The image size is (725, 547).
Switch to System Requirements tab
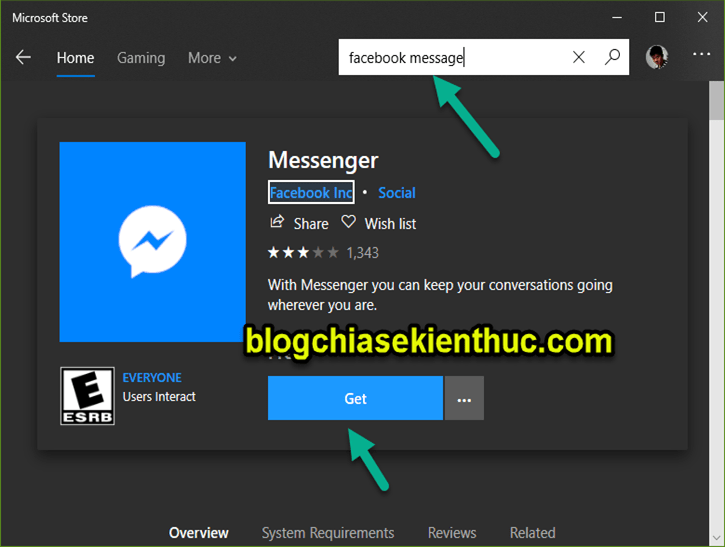(x=328, y=533)
